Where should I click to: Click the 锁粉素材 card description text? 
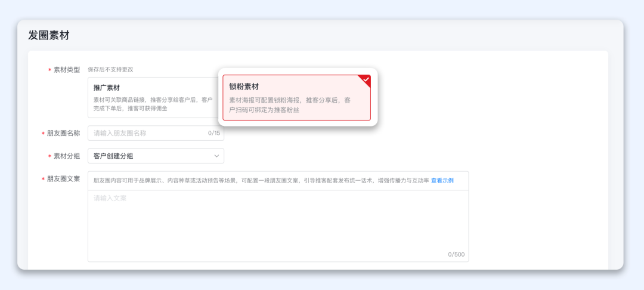290,105
